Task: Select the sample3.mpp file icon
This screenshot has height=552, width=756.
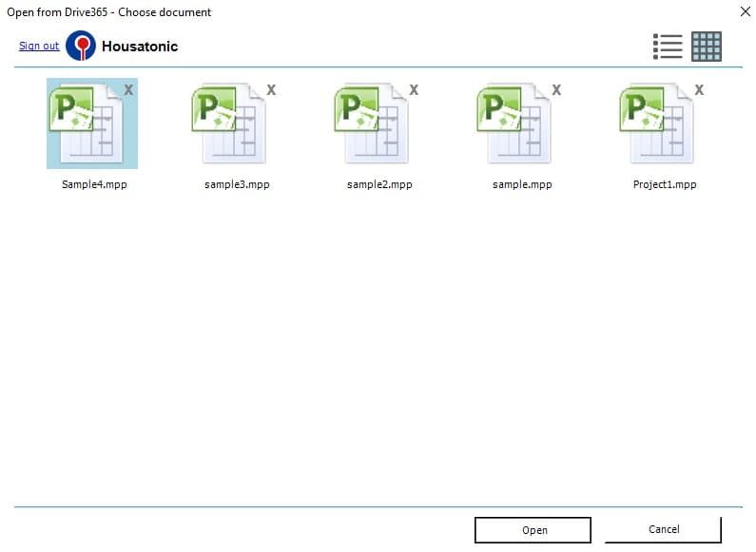Action: (x=230, y=124)
